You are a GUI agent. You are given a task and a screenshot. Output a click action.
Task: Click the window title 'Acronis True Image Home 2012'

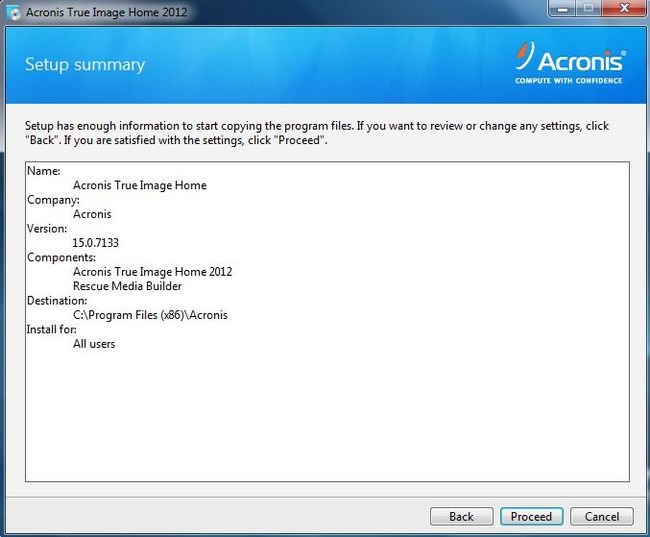click(x=107, y=12)
